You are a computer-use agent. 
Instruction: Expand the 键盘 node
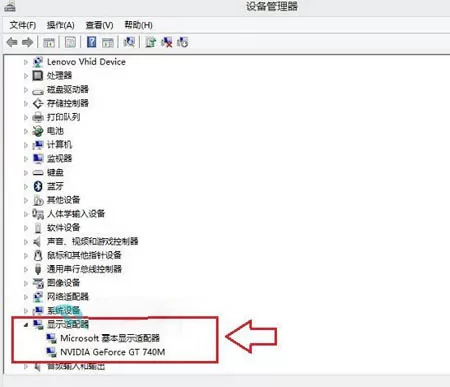26,173
